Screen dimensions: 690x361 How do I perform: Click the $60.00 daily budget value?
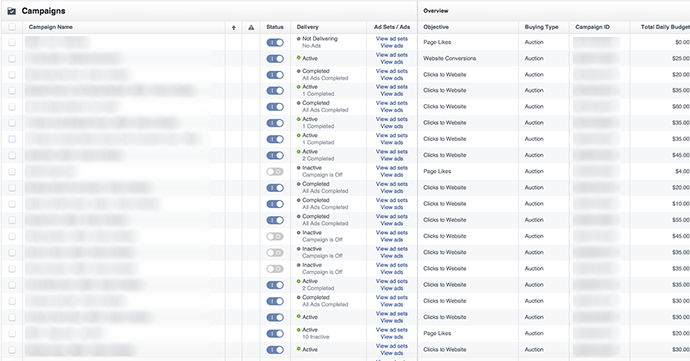(681, 107)
